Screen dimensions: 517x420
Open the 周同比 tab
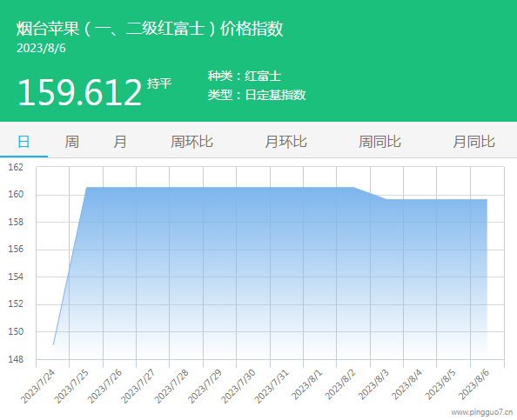pyautogui.click(x=379, y=142)
